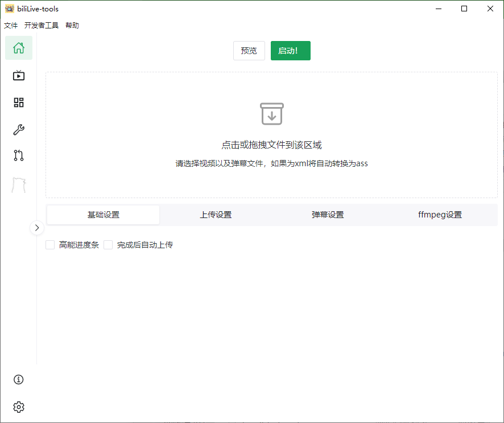The width and height of the screenshot is (504, 423).
Task: Click the green 启动! button
Action: (x=291, y=51)
